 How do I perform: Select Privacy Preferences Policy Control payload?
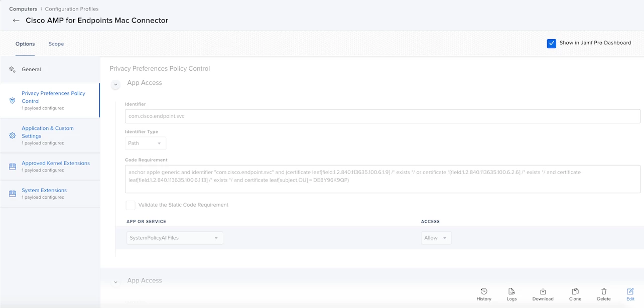50,100
